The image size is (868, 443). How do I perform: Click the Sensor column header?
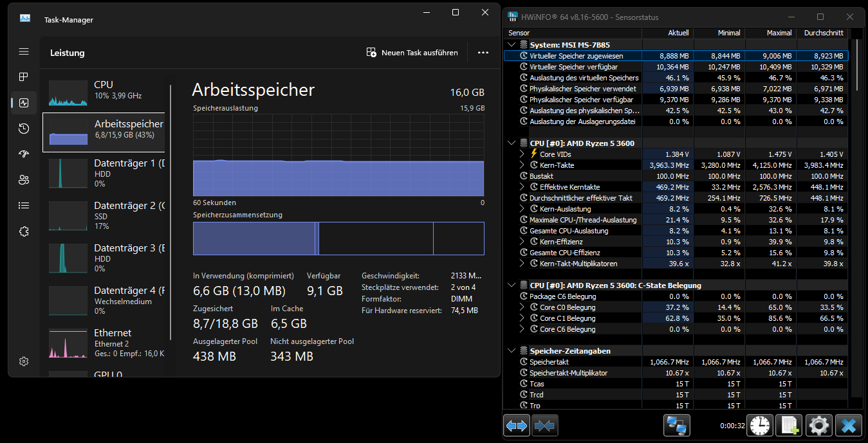coord(573,33)
